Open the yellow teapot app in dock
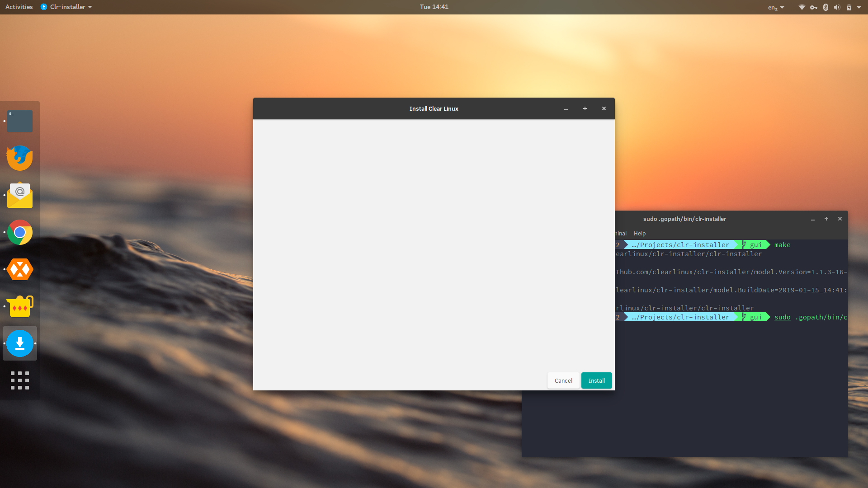 coord(20,306)
